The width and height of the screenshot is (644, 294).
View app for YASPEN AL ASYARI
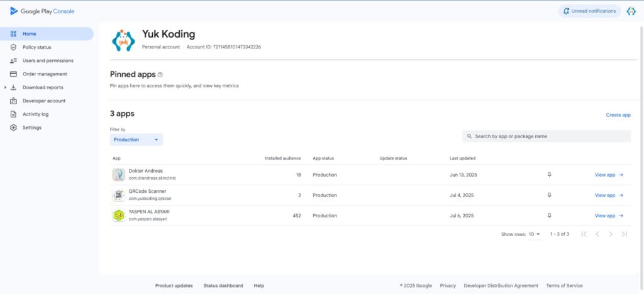point(609,215)
